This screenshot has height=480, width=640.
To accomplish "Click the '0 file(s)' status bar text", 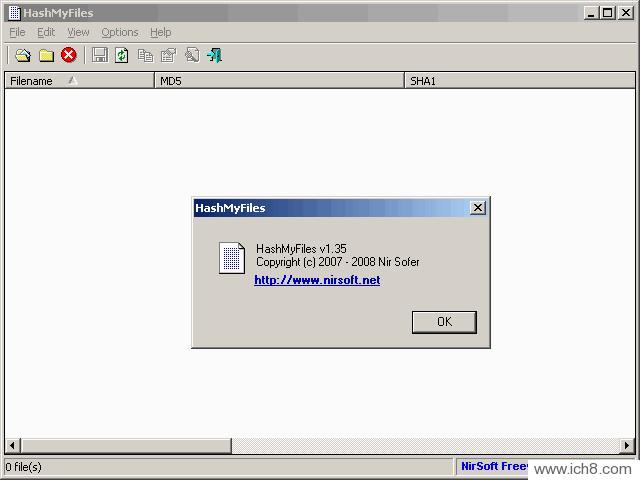I will 24,467.
